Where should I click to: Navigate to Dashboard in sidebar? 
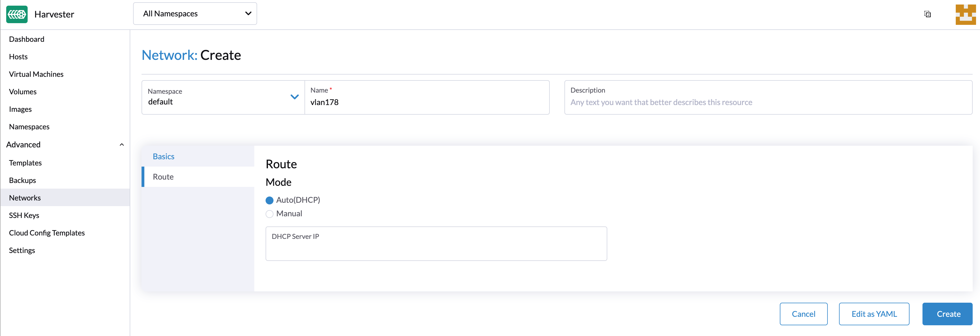[x=27, y=39]
